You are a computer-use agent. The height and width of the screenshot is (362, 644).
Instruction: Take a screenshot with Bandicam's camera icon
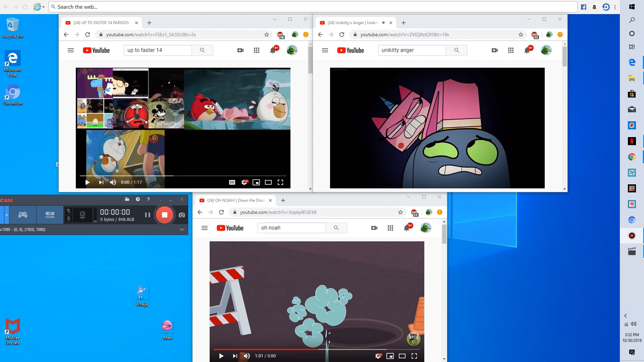tap(182, 215)
